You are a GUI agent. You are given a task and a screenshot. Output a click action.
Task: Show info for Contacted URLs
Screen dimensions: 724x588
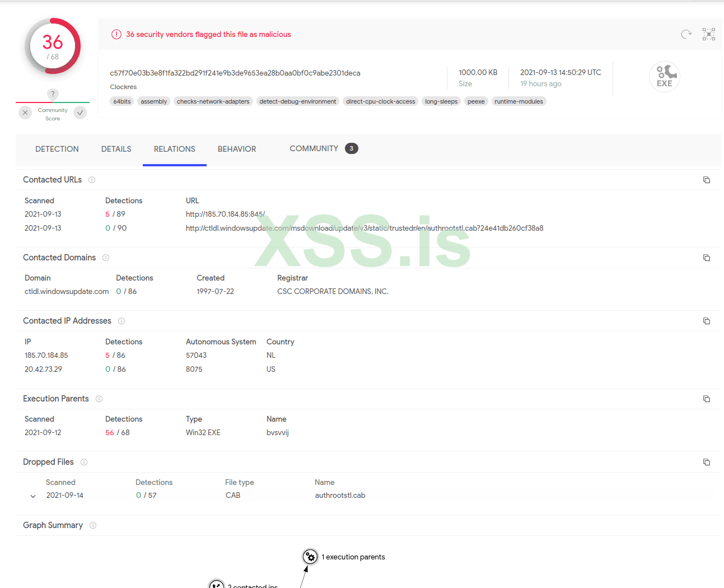point(92,180)
